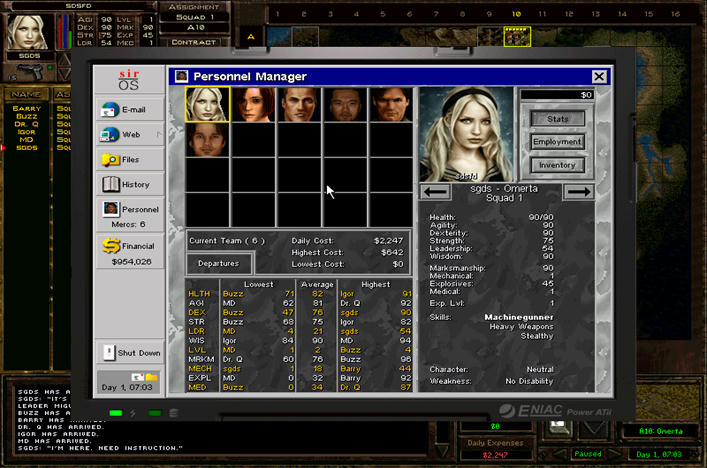The width and height of the screenshot is (707, 468).
Task: Click the Contract button in top panel
Action: 194,42
